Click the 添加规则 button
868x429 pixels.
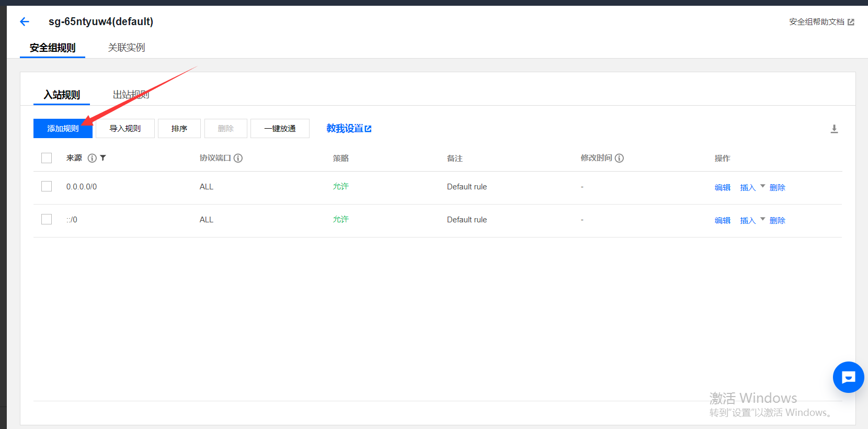[63, 129]
